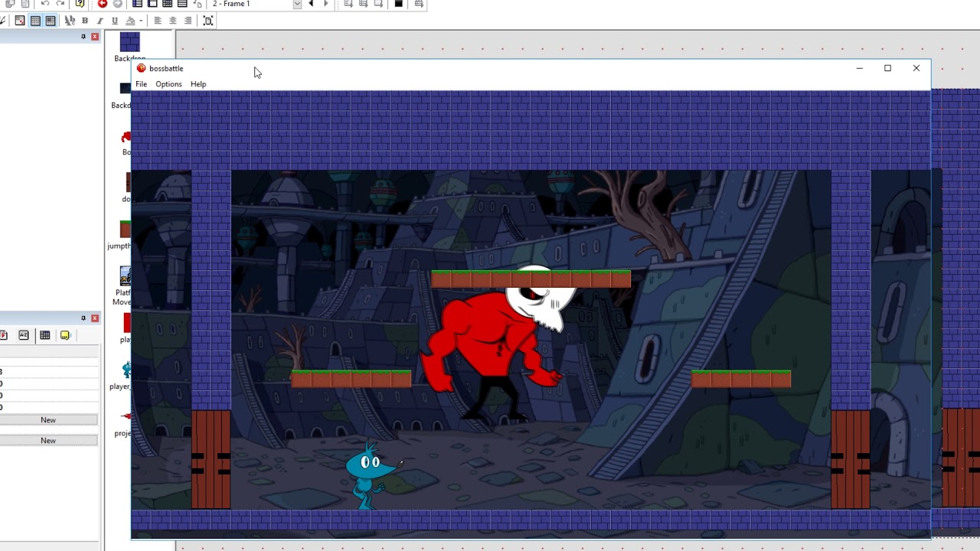Open Help menu in bossbattle window

(x=198, y=84)
